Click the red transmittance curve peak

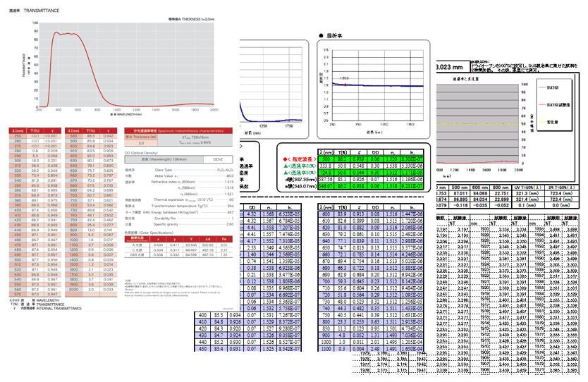coord(56,32)
